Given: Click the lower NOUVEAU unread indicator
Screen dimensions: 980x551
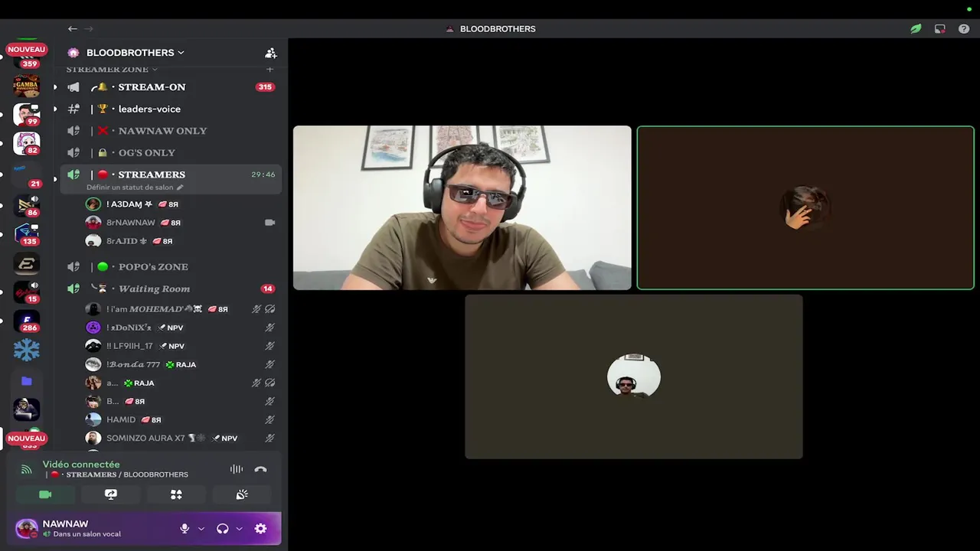Looking at the screenshot, I should click(x=27, y=439).
